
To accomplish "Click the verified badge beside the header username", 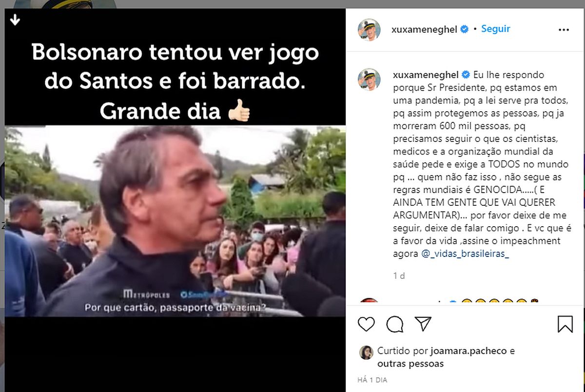I will tap(465, 29).
